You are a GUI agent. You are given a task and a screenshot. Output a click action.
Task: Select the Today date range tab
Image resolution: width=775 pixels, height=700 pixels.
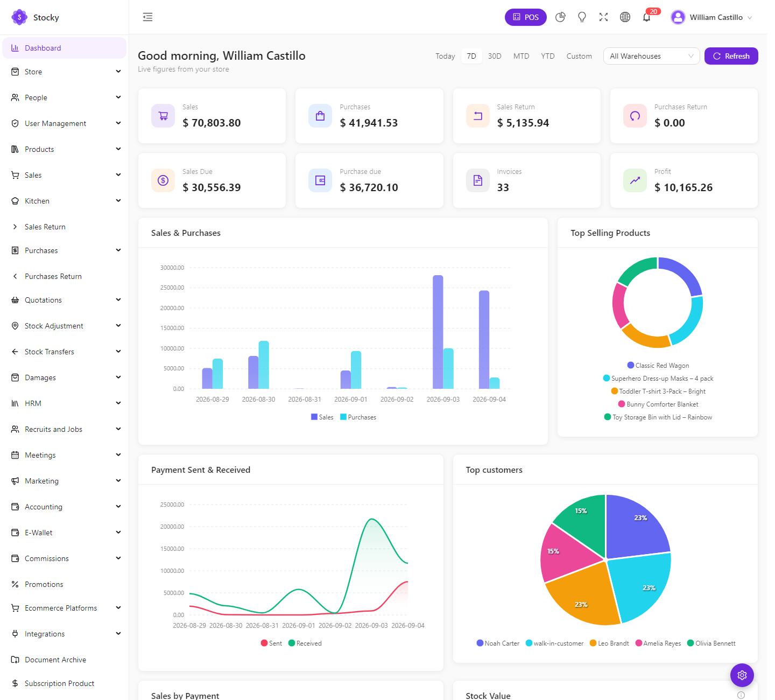[x=445, y=56]
